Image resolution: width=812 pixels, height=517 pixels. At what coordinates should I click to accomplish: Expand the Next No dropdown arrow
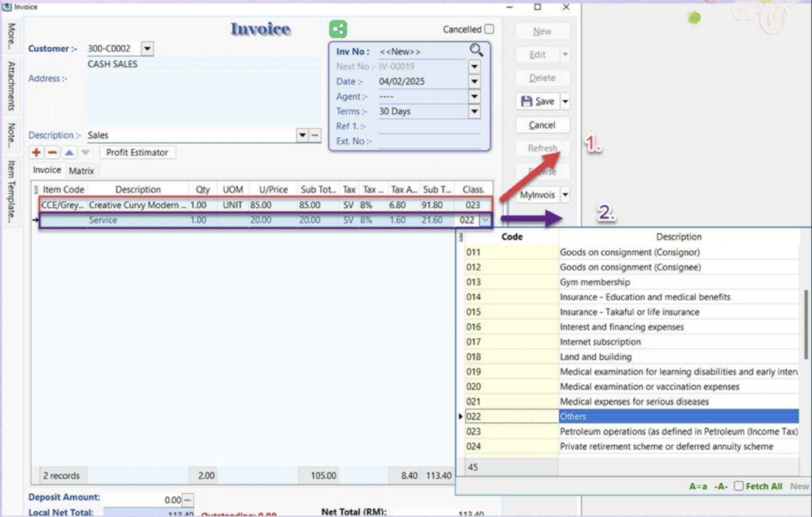[x=474, y=67]
